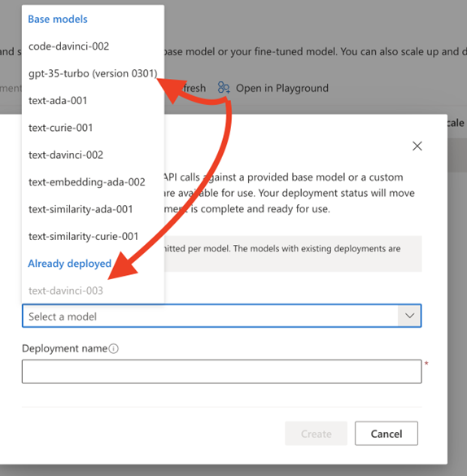Open the Select a model combo box
This screenshot has height=476, width=467.
pyautogui.click(x=221, y=316)
